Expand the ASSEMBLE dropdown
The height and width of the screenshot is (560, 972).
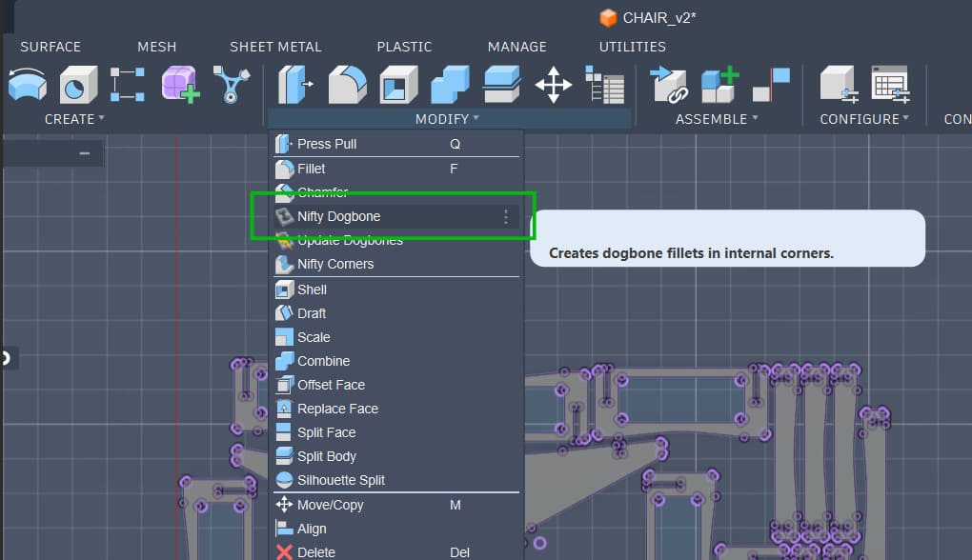(x=717, y=119)
